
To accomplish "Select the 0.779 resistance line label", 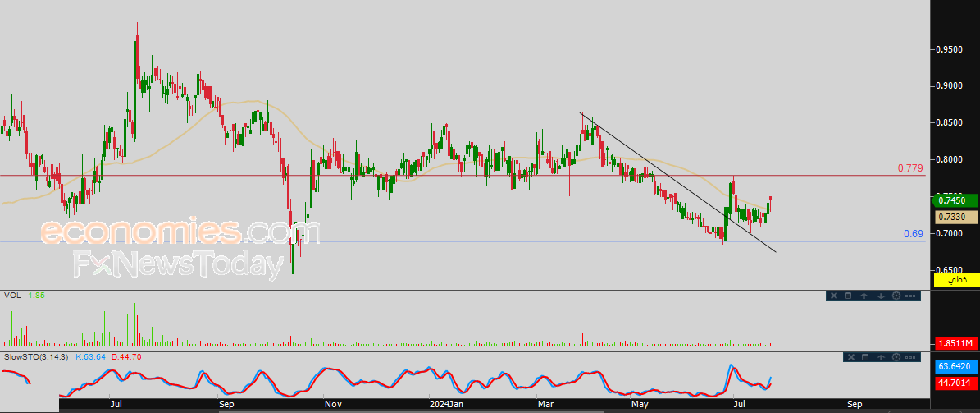I will (x=910, y=168).
